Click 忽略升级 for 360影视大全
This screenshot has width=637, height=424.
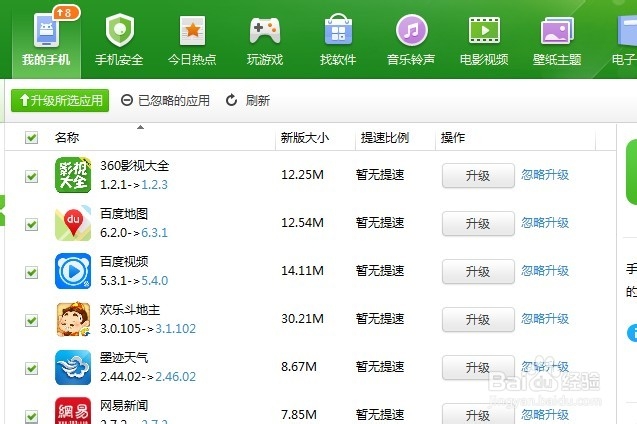(545, 175)
